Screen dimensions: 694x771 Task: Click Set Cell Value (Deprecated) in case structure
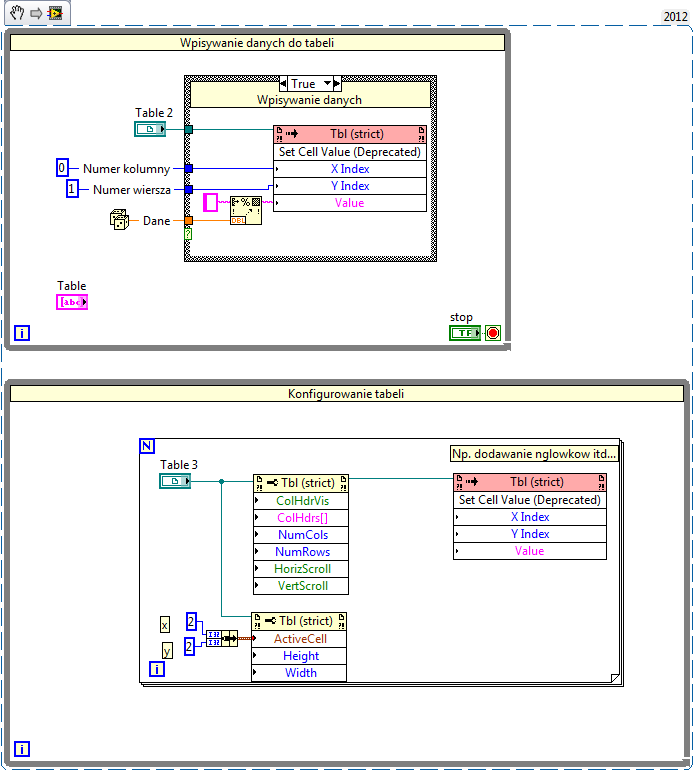click(x=350, y=152)
